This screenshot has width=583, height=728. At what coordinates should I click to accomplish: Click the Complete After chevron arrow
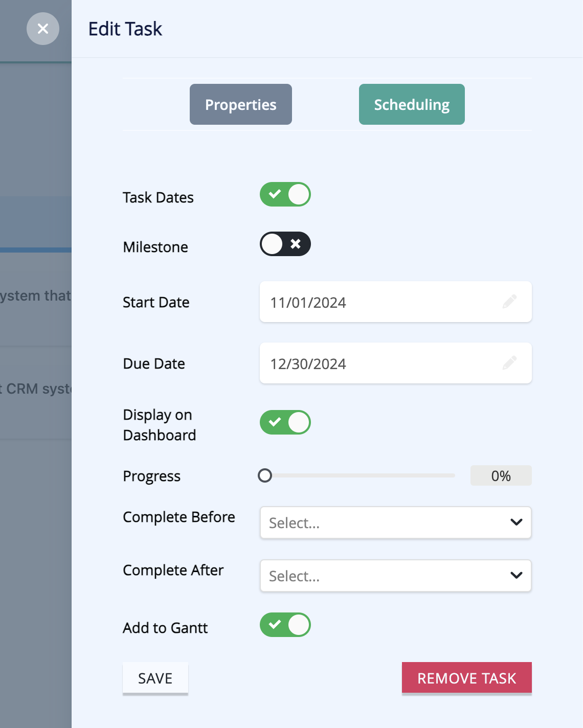(517, 575)
